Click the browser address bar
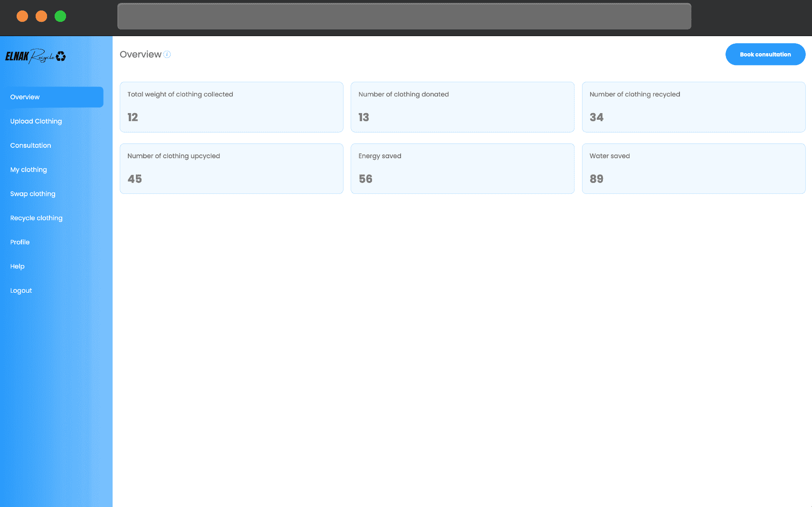Image resolution: width=812 pixels, height=507 pixels. (404, 16)
